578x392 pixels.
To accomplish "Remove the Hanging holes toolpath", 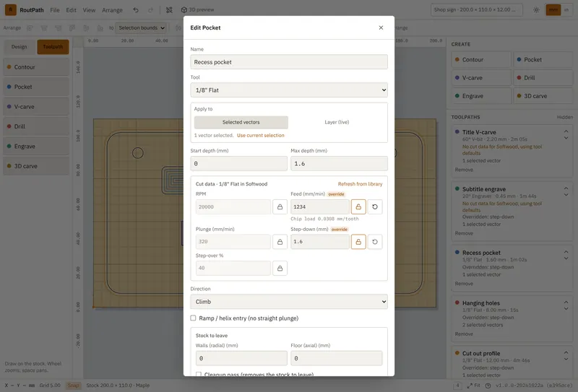I will click(x=464, y=334).
